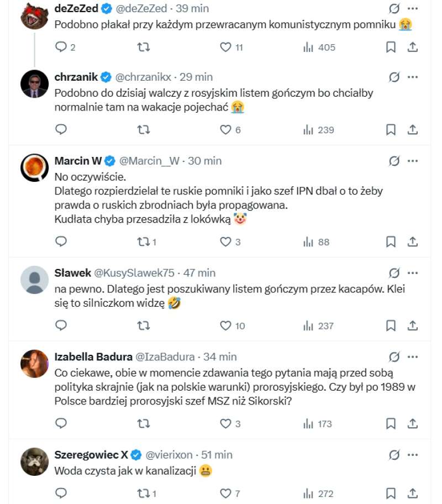The height and width of the screenshot is (504, 442).
Task: Retweet Marcin W's post
Action: (143, 242)
